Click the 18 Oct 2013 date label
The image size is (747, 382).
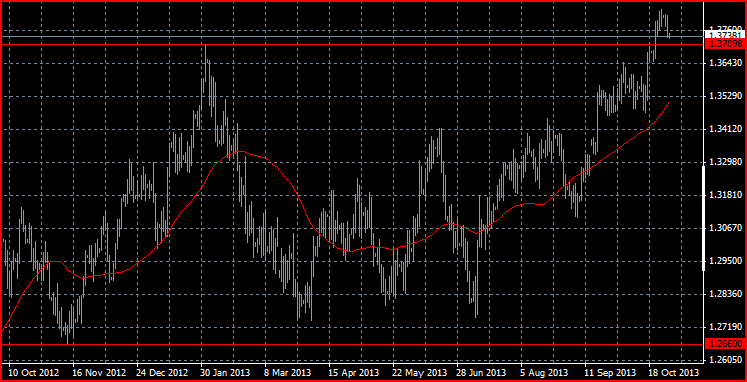point(674,372)
